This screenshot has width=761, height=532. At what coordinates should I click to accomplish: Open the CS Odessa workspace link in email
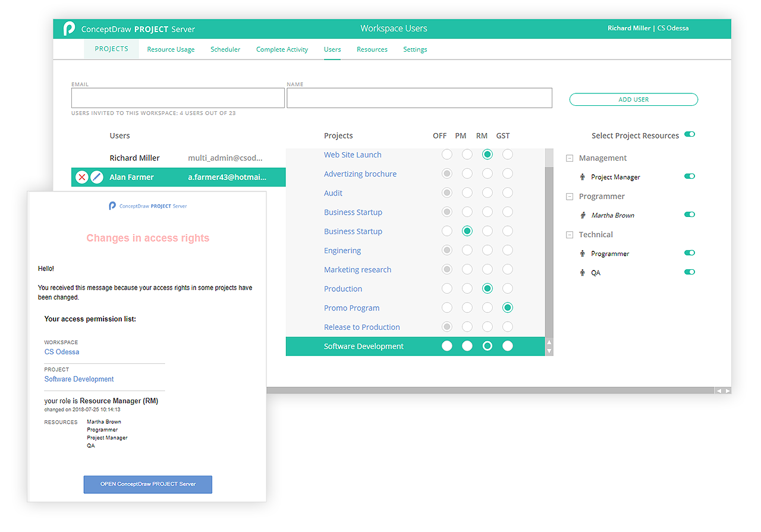click(62, 352)
